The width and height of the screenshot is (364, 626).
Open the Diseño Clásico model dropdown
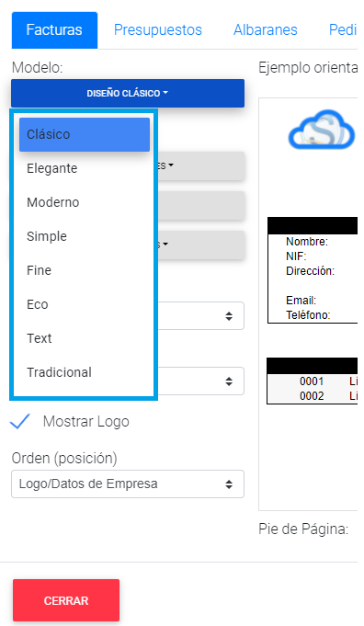click(x=128, y=93)
